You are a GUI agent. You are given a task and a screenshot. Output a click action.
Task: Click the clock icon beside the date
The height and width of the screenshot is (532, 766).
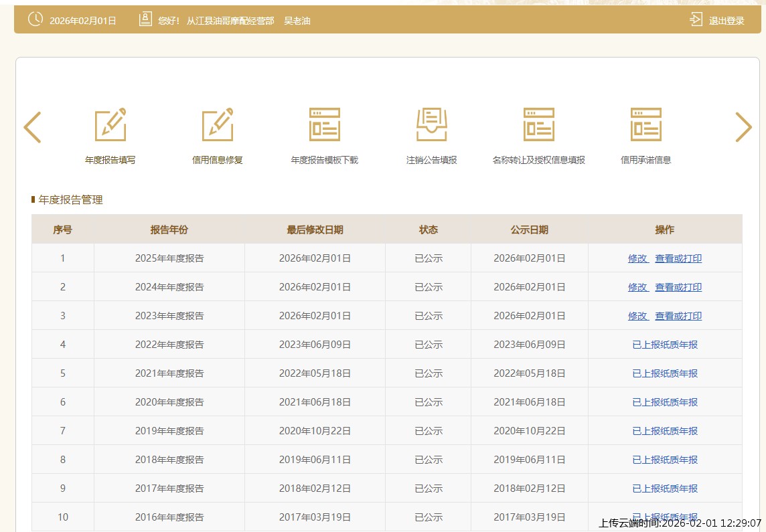(35, 19)
